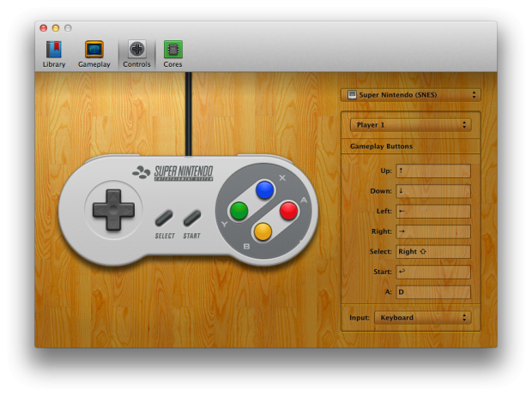Click the Super Nintendo logo on controller

(173, 173)
